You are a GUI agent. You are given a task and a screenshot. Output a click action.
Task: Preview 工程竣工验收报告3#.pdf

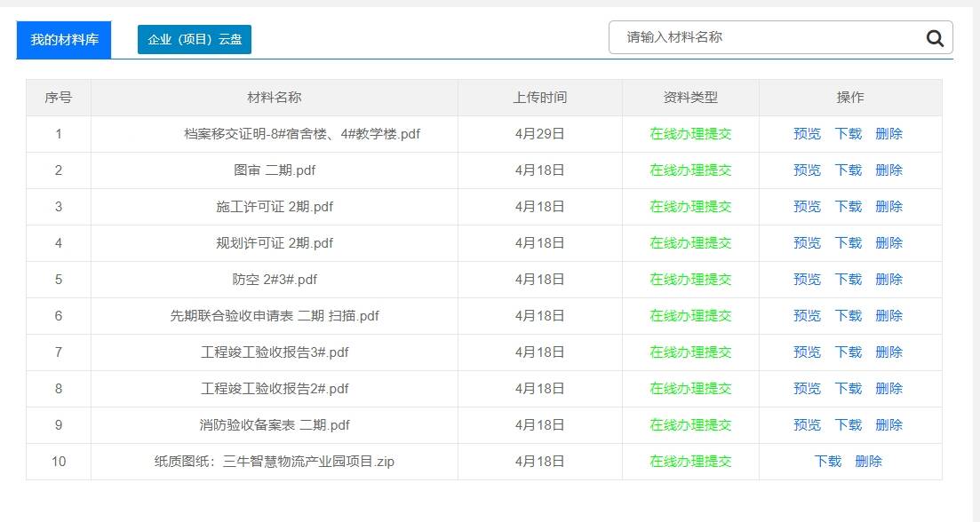(x=807, y=352)
